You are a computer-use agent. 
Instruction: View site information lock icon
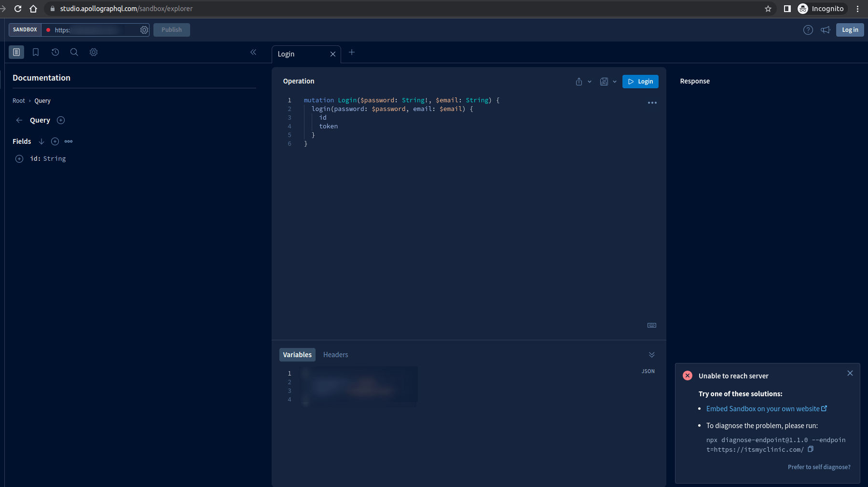click(53, 9)
